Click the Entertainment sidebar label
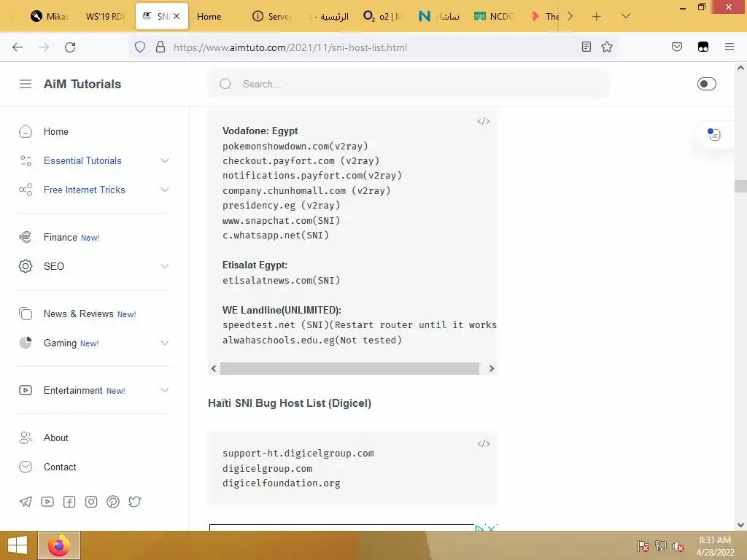The height and width of the screenshot is (560, 747). tap(73, 390)
